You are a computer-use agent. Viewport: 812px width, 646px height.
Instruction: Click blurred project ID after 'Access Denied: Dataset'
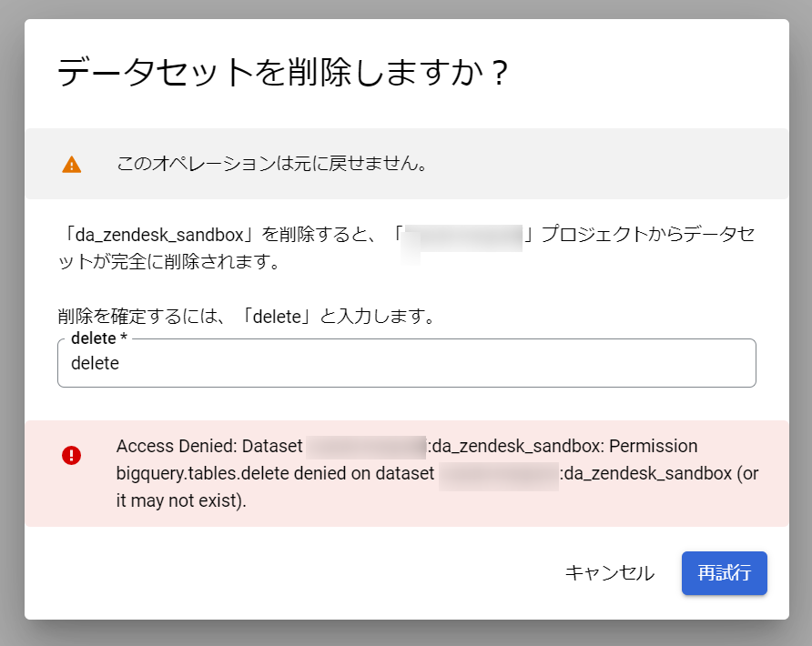[366, 448]
